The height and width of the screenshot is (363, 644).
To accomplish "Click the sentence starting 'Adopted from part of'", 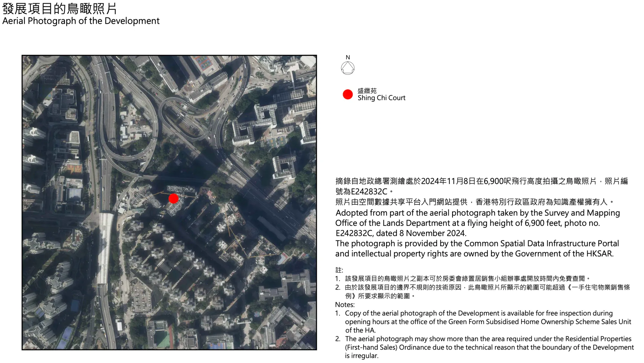I will tap(478, 223).
